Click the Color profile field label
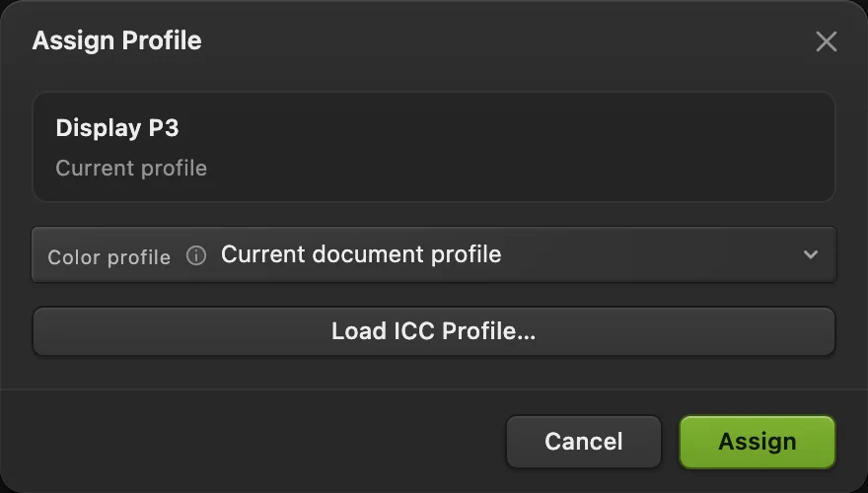 [x=109, y=257]
